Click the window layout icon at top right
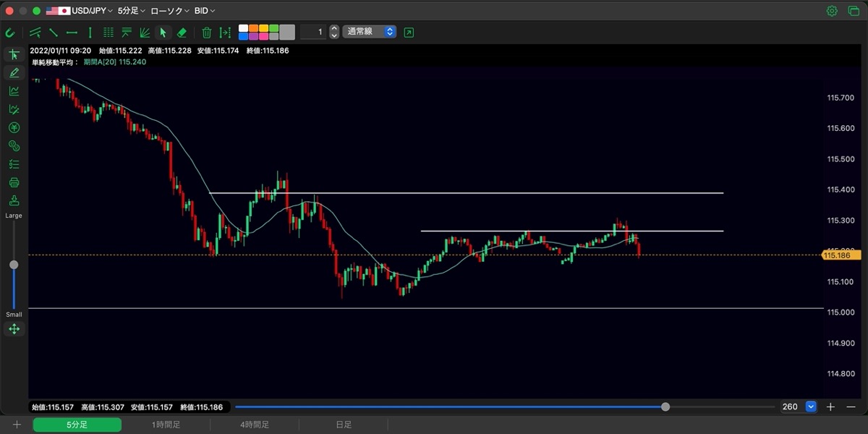 854,11
